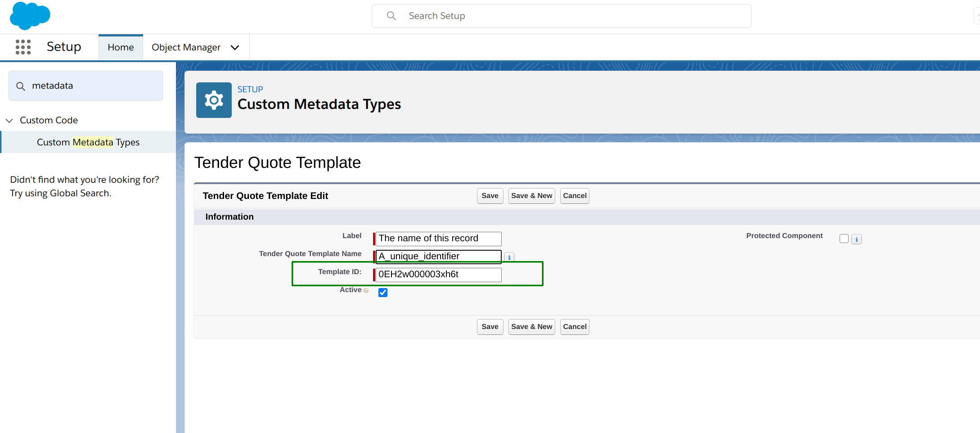980x433 pixels.
Task: Click the Setup app name
Action: point(64,47)
